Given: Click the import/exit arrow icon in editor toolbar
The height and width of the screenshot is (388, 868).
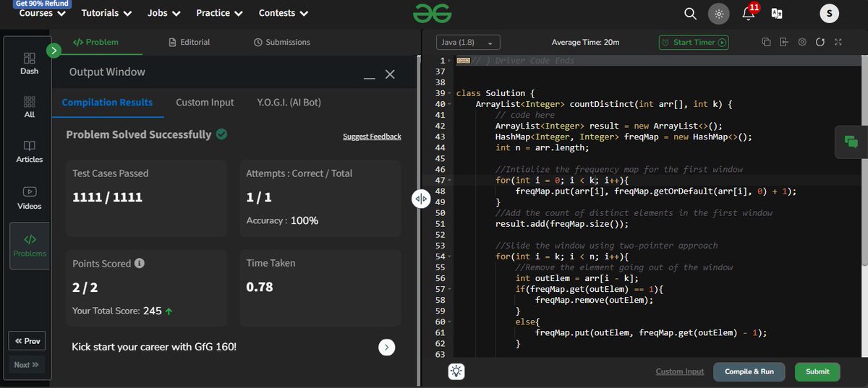Looking at the screenshot, I should pos(784,42).
